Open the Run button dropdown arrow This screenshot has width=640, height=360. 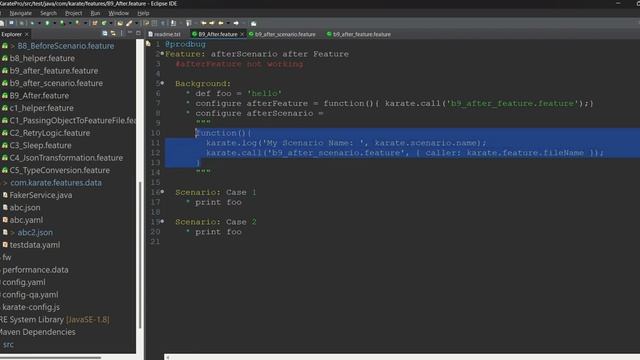(55, 23)
